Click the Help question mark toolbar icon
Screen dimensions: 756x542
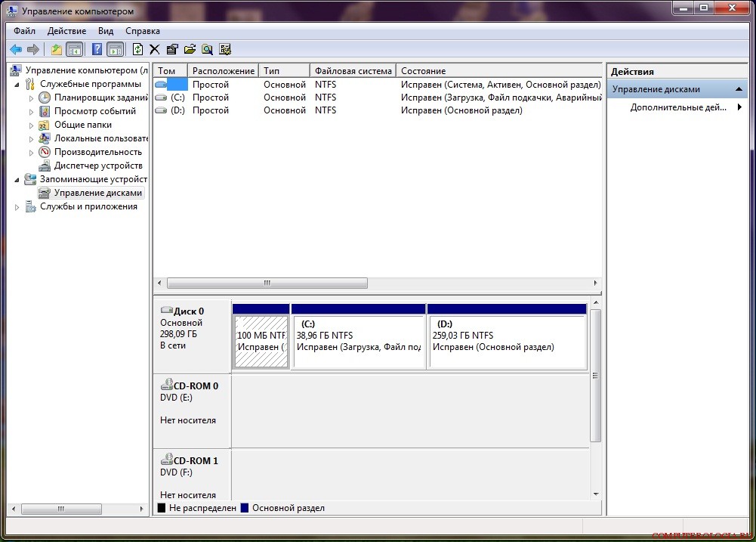click(97, 50)
